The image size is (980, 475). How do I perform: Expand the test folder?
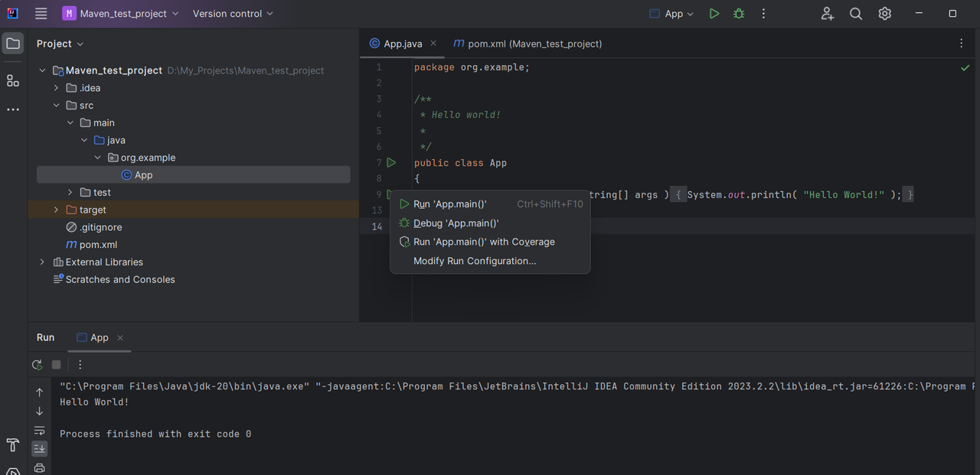(x=70, y=193)
